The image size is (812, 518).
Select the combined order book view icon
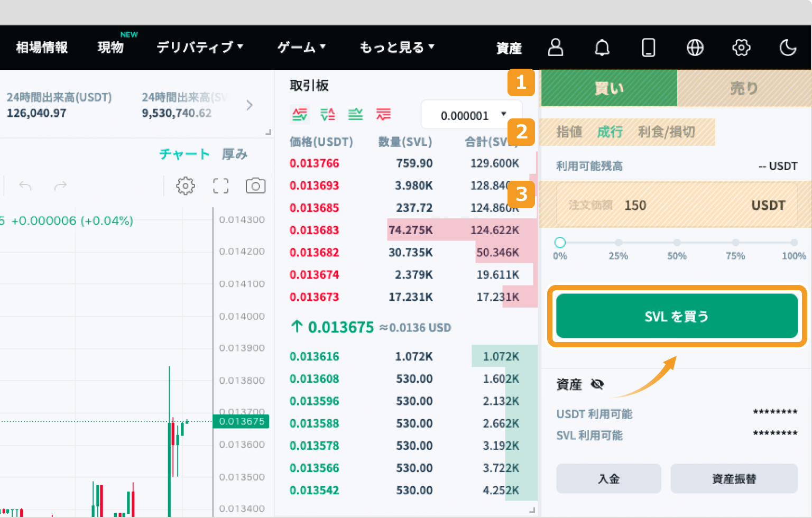pyautogui.click(x=300, y=114)
